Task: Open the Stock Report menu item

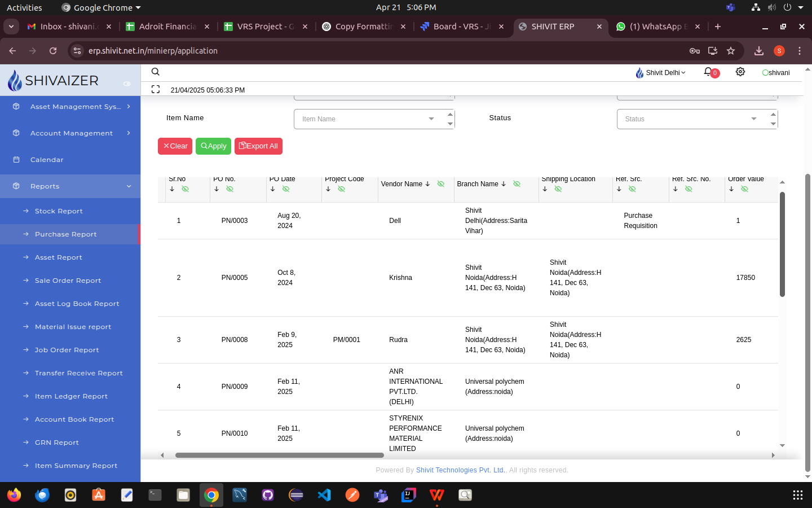Action: click(59, 211)
